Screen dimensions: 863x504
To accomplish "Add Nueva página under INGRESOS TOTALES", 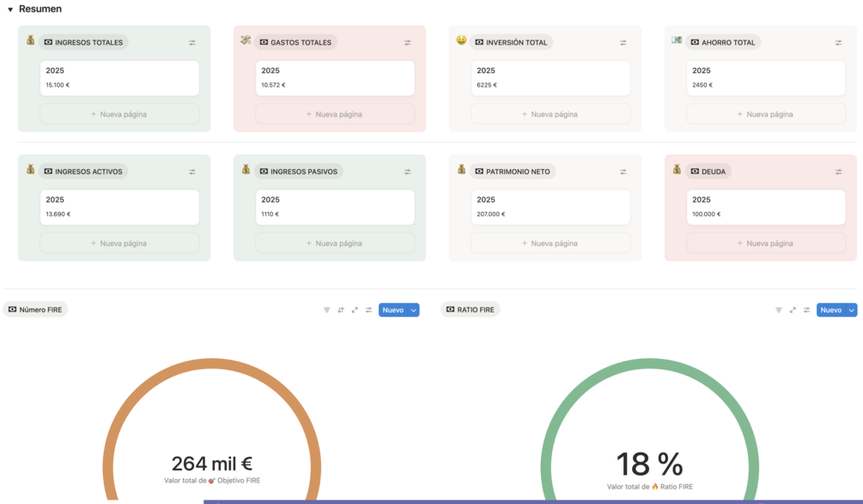I will (x=119, y=114).
